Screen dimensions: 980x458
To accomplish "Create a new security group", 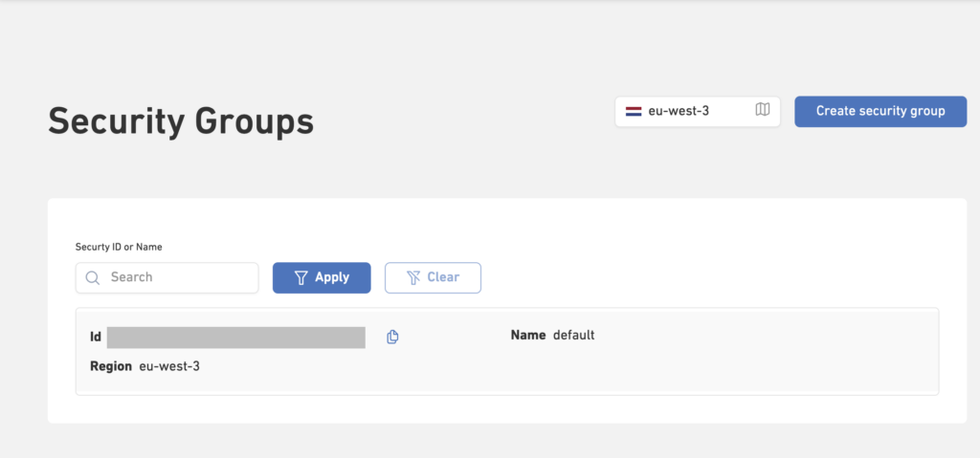I will click(x=880, y=111).
